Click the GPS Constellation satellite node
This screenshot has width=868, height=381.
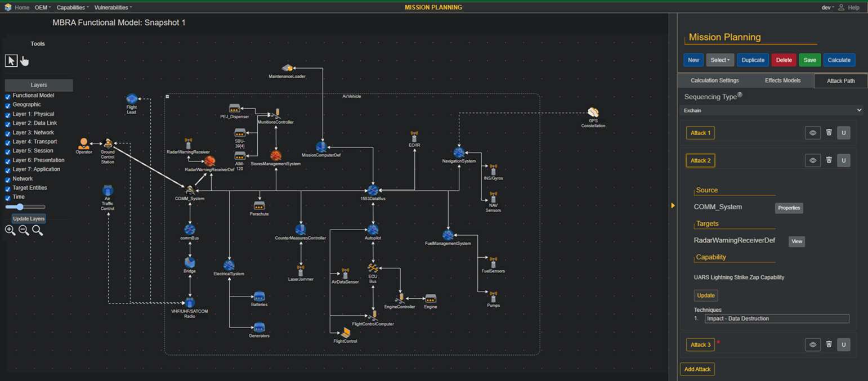click(593, 113)
